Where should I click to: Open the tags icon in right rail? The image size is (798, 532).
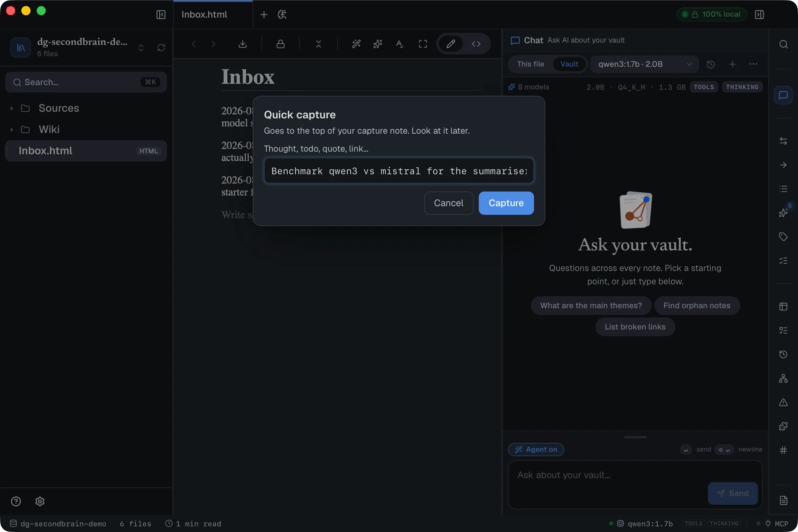(x=783, y=236)
